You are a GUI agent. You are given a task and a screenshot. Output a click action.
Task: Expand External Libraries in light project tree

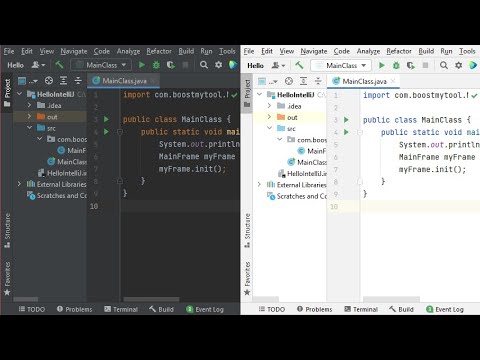[x=259, y=185]
